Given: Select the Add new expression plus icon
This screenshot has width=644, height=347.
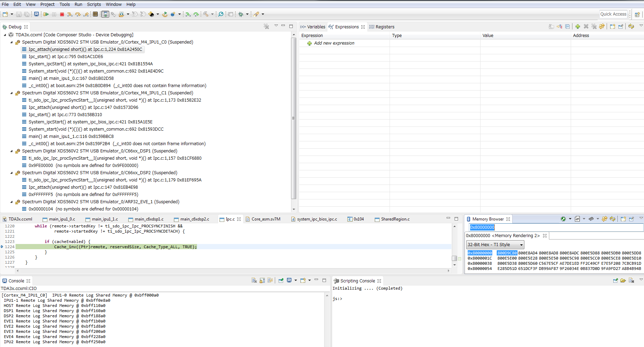Looking at the screenshot, I should [310, 43].
